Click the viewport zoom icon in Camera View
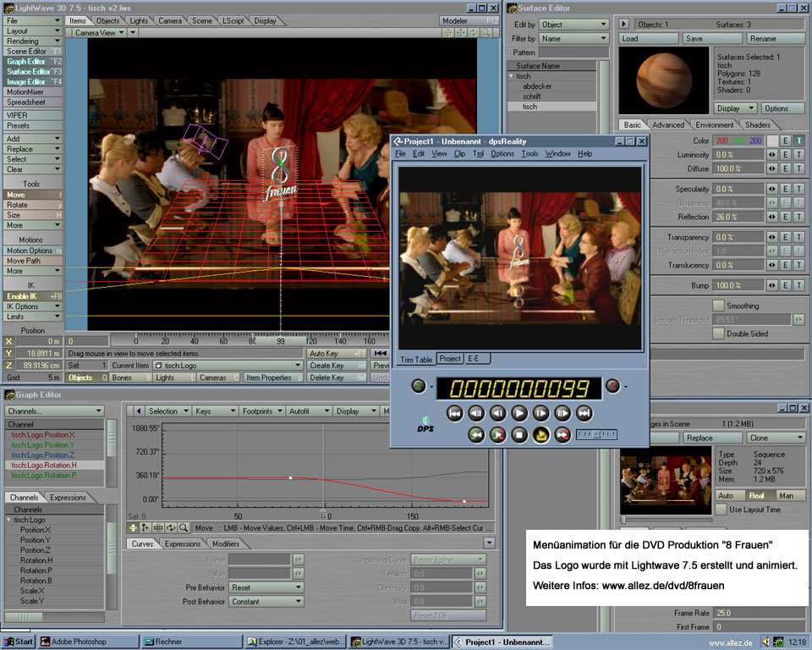The height and width of the screenshot is (650, 812). 486,33
